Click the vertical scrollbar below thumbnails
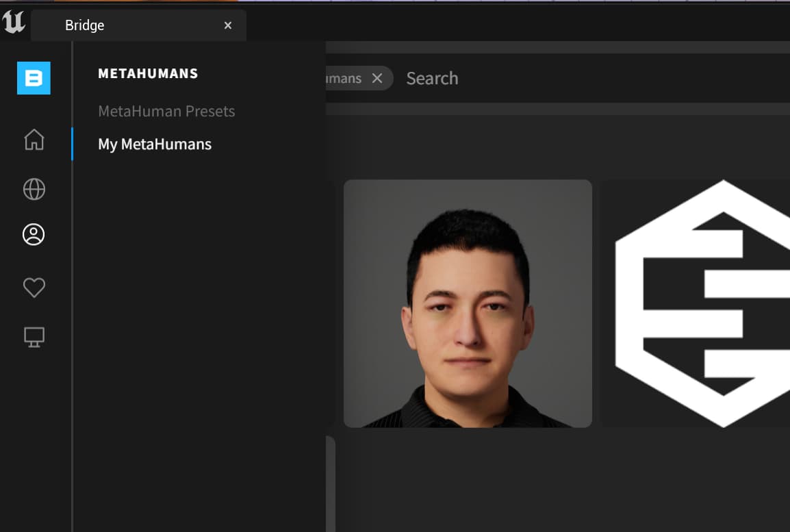Viewport: 790px width, 532px height. coord(331,483)
